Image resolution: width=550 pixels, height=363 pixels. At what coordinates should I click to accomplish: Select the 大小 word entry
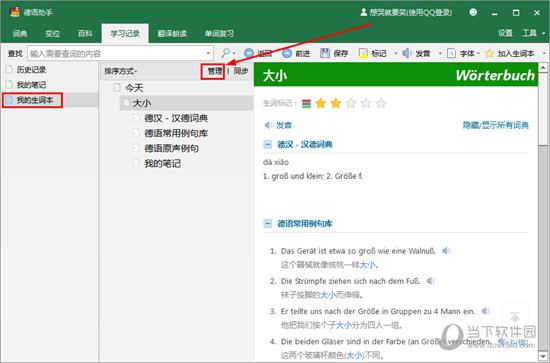pyautogui.click(x=142, y=103)
